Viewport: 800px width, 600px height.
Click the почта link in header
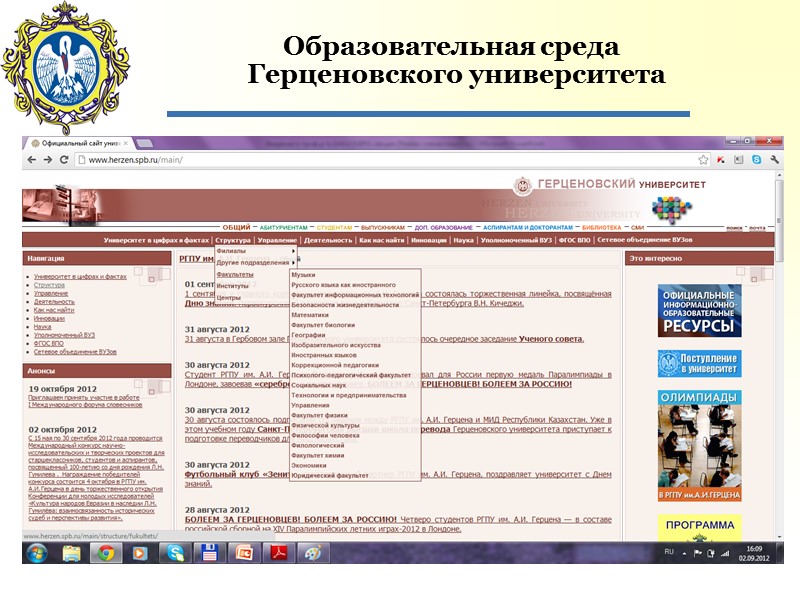click(x=757, y=228)
